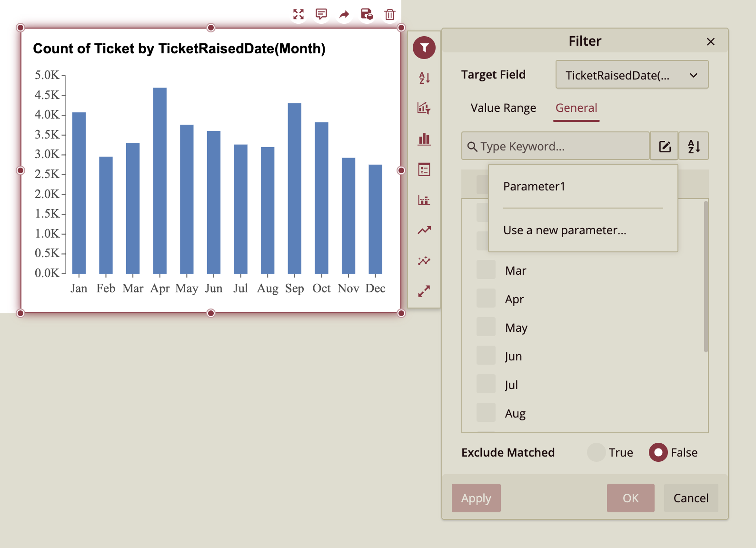The width and height of the screenshot is (756, 548).
Task: Click the sparkle trend analysis icon
Action: (424, 260)
